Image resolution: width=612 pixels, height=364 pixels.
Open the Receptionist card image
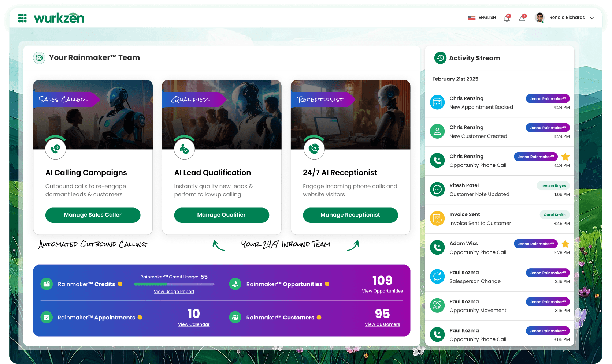point(350,115)
